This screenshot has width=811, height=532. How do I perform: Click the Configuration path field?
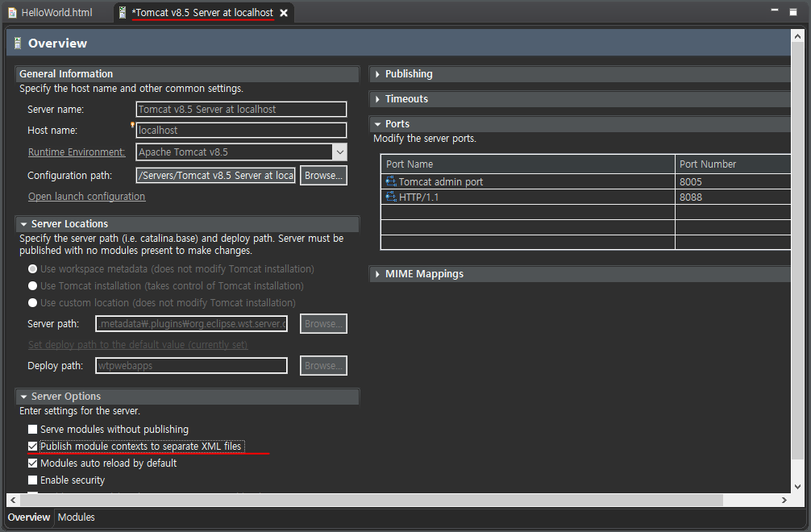click(216, 175)
